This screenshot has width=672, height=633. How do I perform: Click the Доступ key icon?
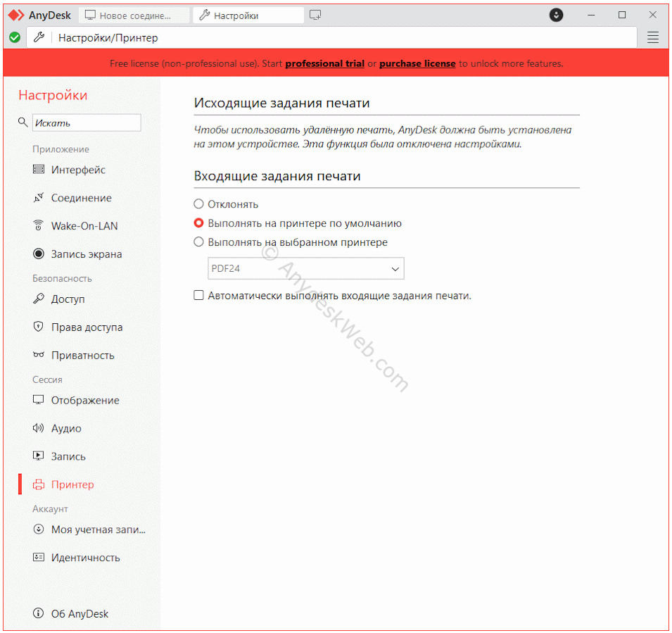tap(39, 299)
